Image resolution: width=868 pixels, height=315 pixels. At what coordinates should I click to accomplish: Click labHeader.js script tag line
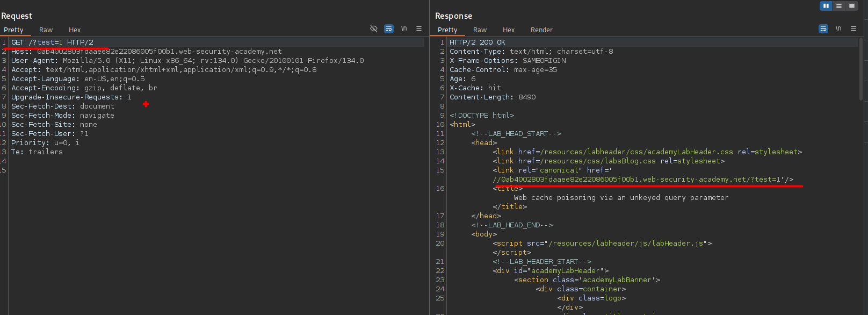[602, 244]
